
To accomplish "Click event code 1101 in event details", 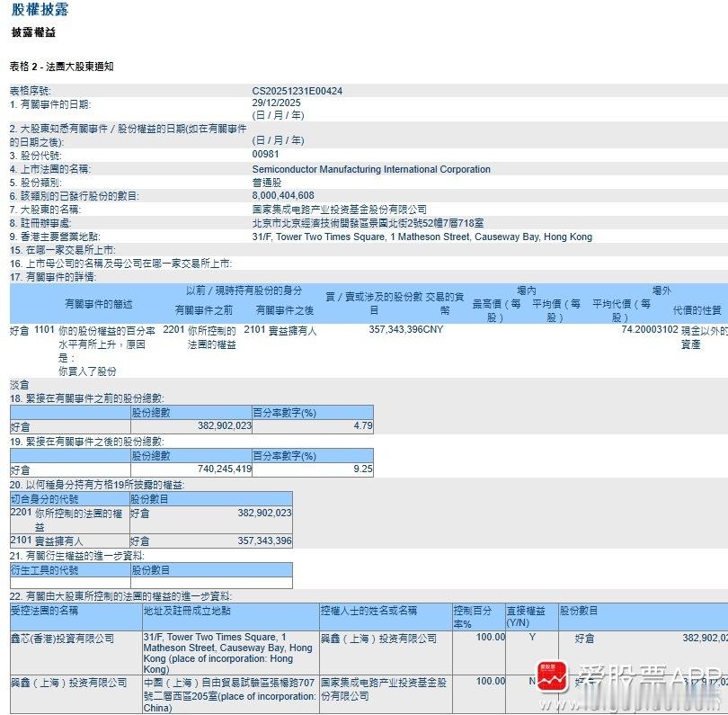I will [45, 329].
